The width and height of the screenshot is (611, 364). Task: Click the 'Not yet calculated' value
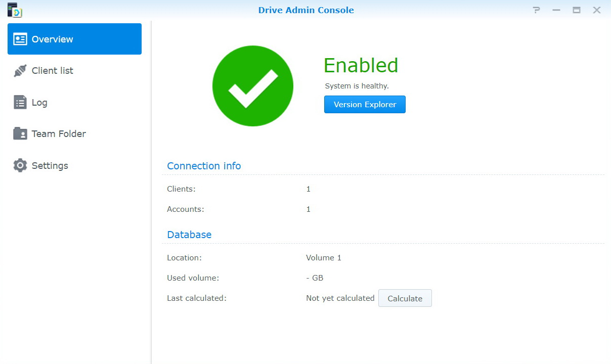tap(340, 298)
